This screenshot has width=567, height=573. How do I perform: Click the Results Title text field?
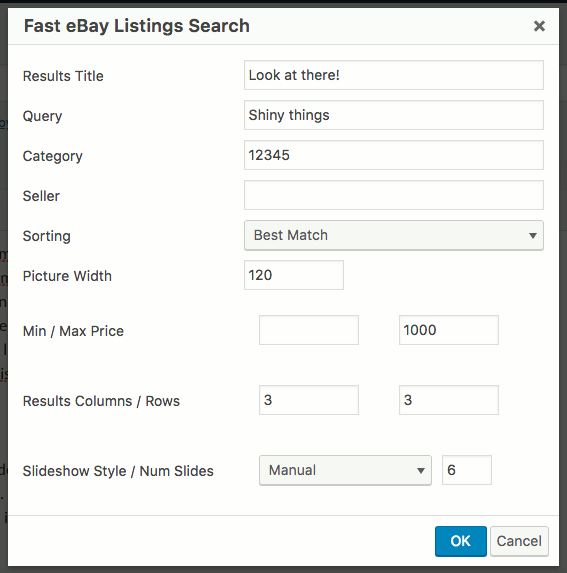click(x=394, y=75)
